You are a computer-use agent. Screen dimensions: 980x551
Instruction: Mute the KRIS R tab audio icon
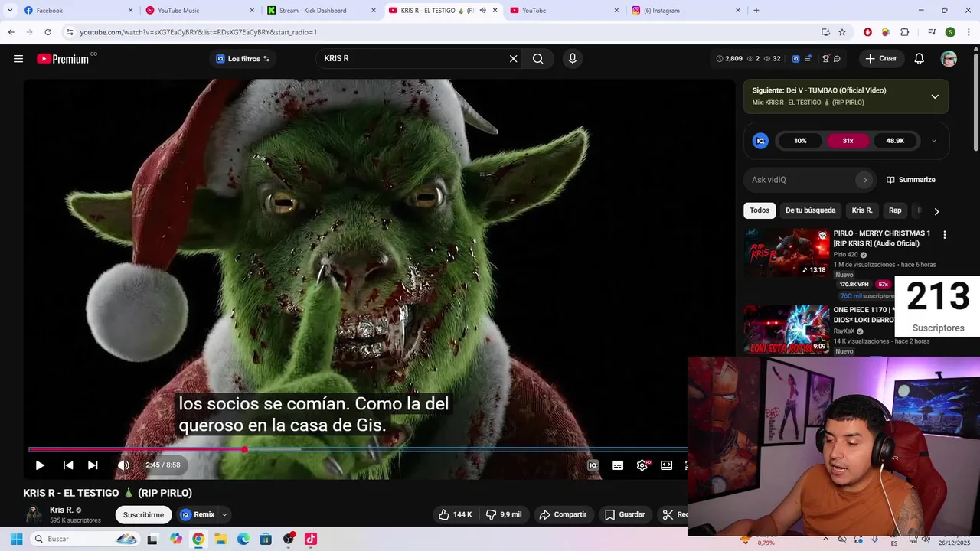[x=482, y=11]
